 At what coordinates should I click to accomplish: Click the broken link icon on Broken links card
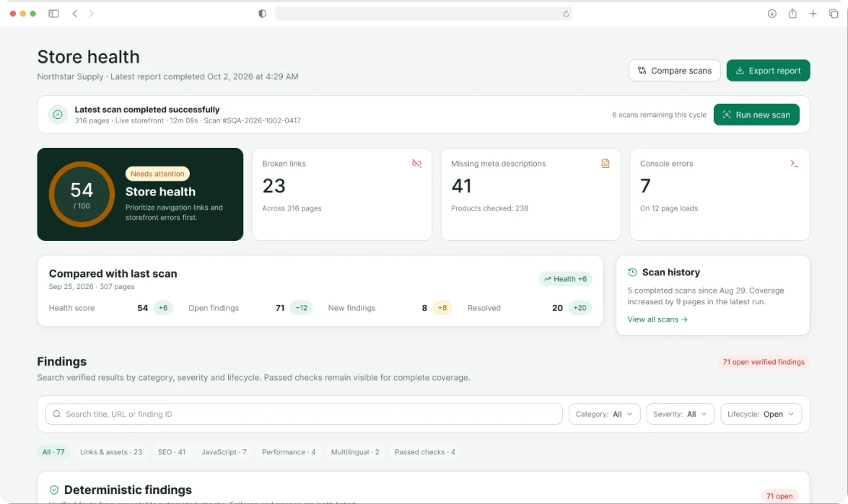pos(416,163)
